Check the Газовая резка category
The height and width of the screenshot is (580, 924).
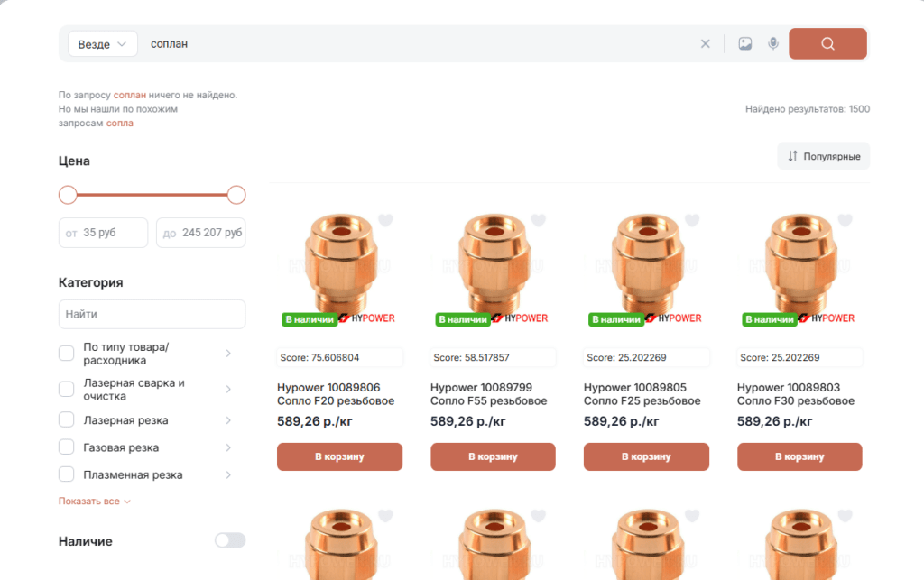pos(67,447)
